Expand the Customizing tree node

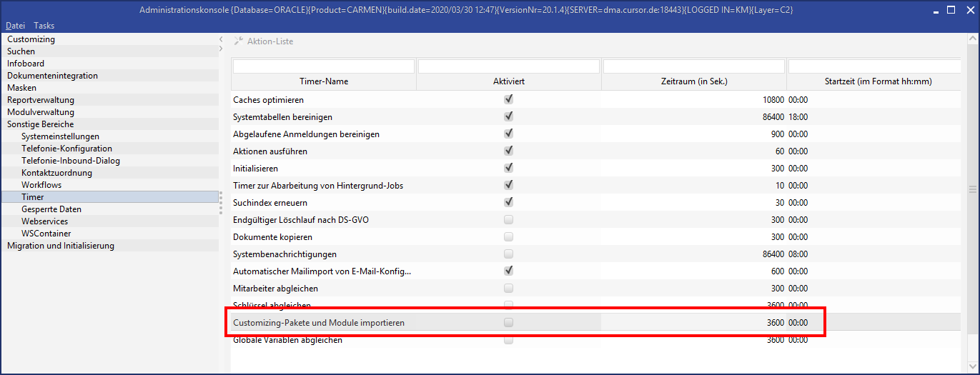(31, 39)
